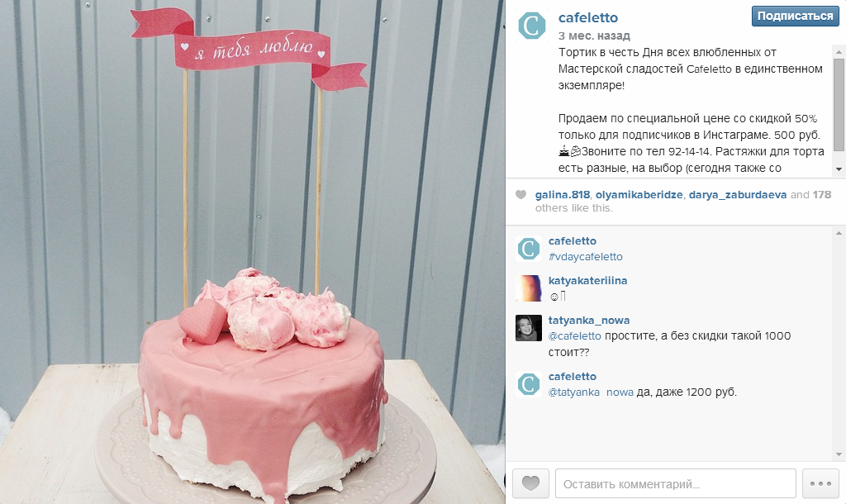Open darya_zaburdaeva profile link
The image size is (846, 504).
click(738, 195)
